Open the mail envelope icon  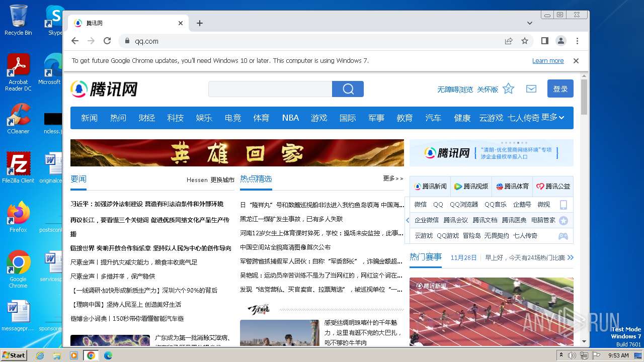click(531, 89)
